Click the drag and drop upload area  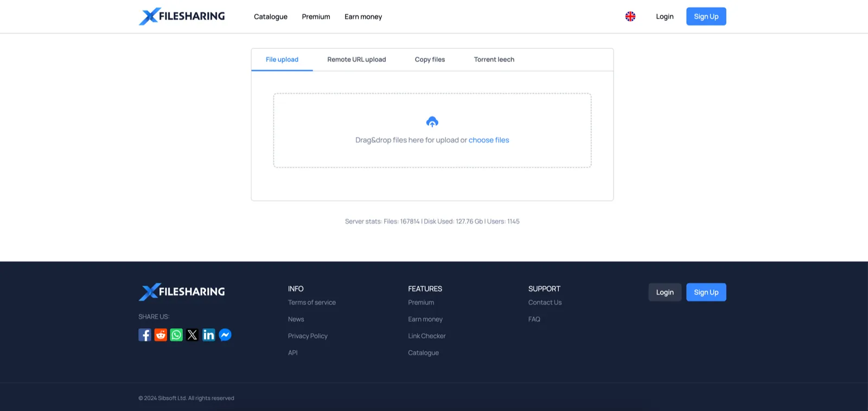point(432,130)
